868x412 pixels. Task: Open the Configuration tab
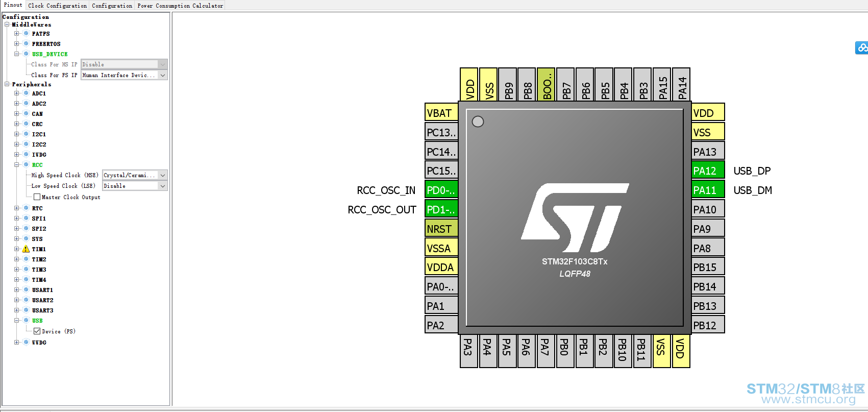coord(112,6)
